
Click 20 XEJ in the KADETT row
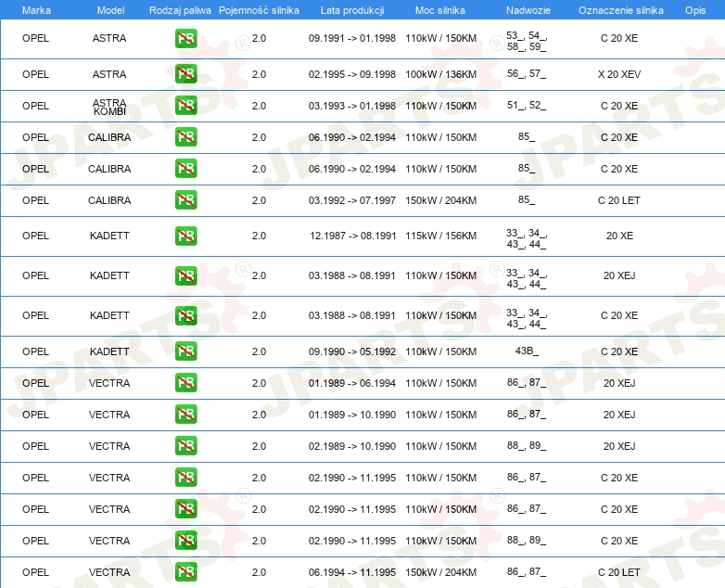[x=619, y=275]
